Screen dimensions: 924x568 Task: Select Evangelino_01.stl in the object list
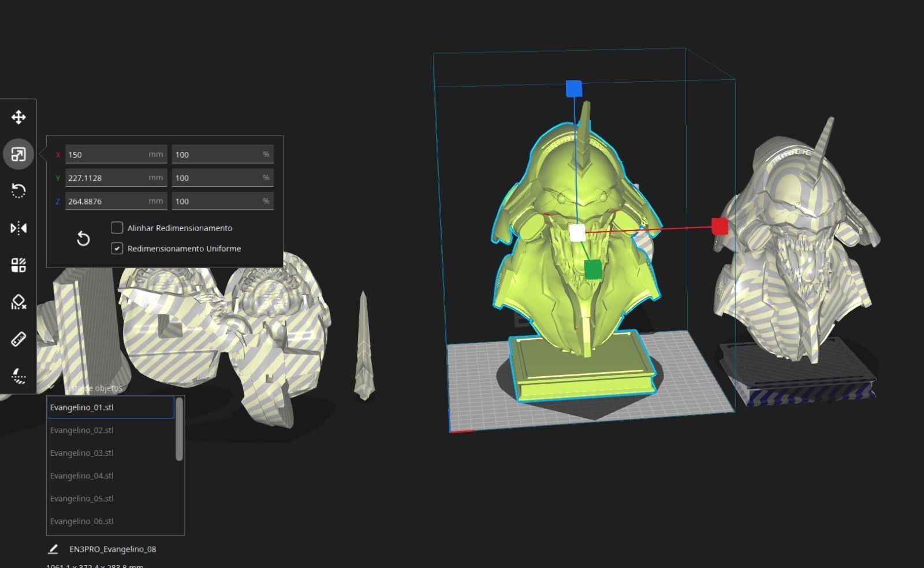[110, 407]
